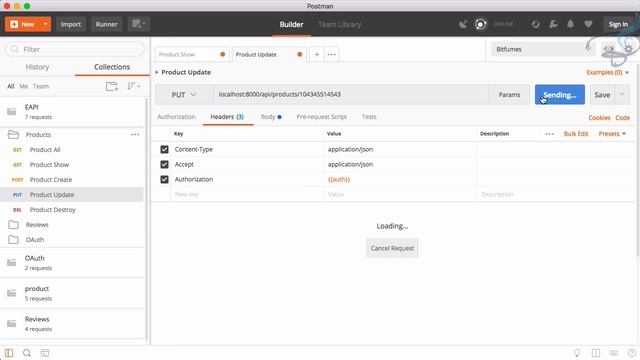Viewport: 640px width, 360px height.
Task: Open headers table column options ellipsis
Action: tap(549, 134)
